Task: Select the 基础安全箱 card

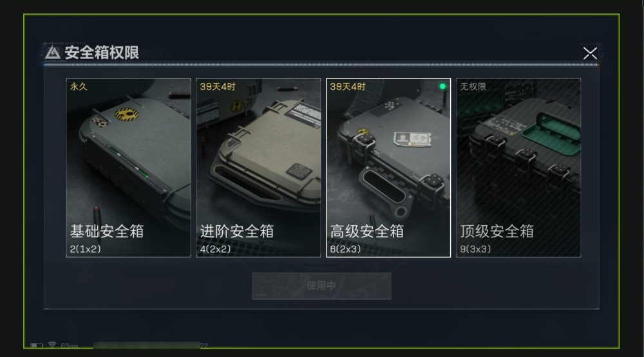Action: coord(128,167)
